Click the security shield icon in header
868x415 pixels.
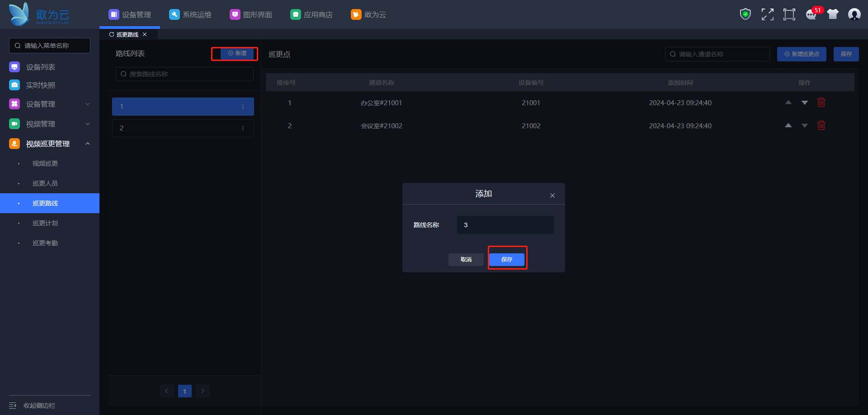745,14
